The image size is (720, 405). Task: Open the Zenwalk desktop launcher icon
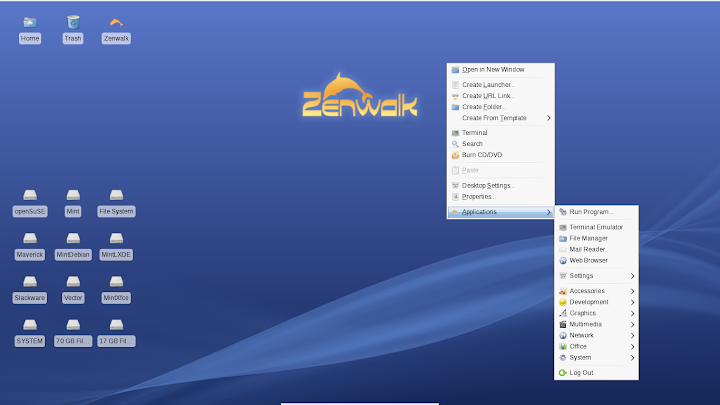[116, 22]
